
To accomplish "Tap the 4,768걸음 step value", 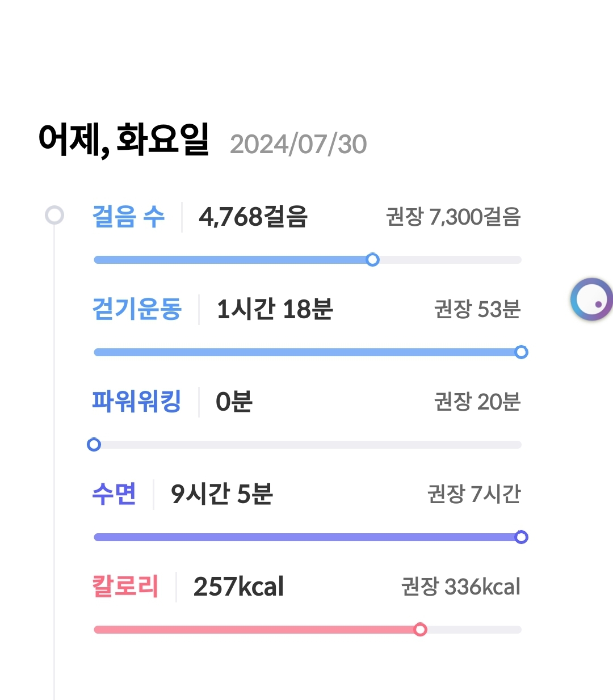I will pos(253,217).
